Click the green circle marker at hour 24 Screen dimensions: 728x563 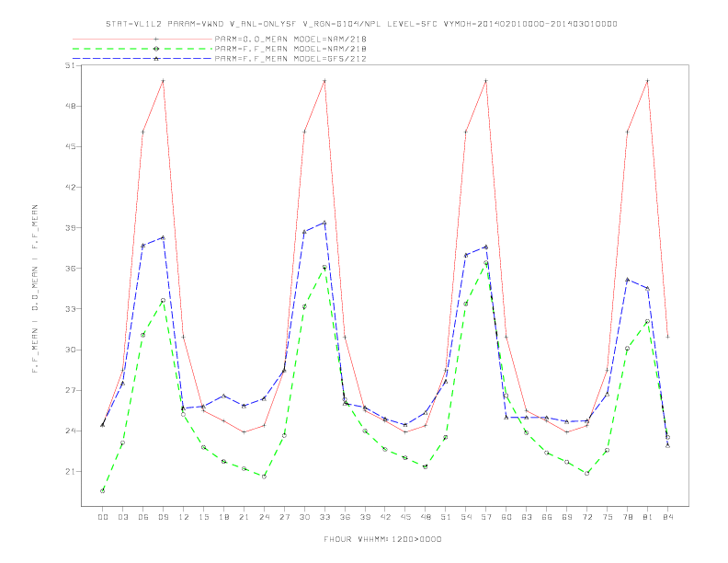click(264, 477)
